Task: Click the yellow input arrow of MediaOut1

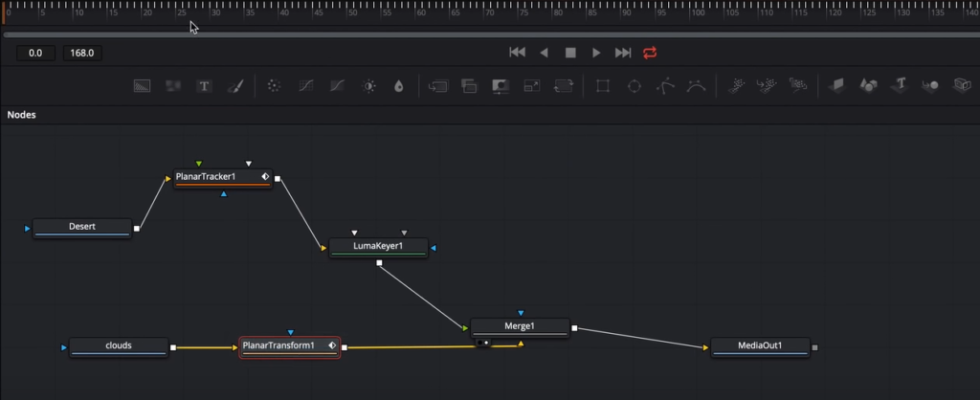Action: tap(705, 347)
